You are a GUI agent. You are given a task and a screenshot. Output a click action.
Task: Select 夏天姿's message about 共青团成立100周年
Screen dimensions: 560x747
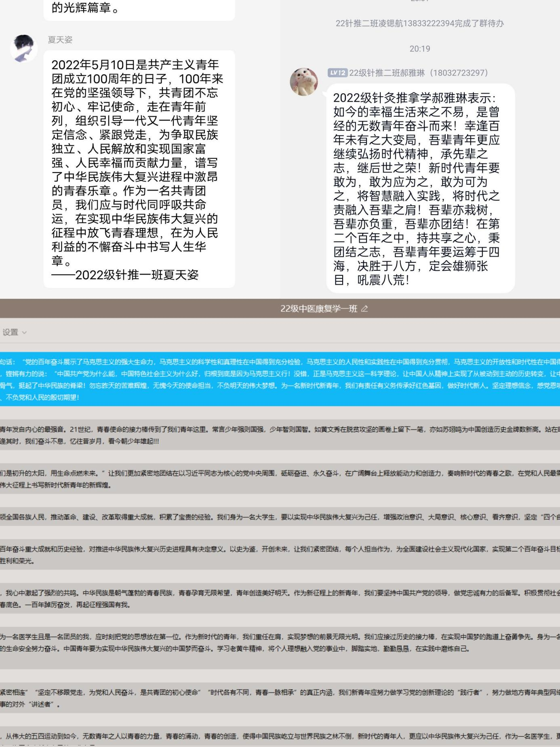[139, 169]
